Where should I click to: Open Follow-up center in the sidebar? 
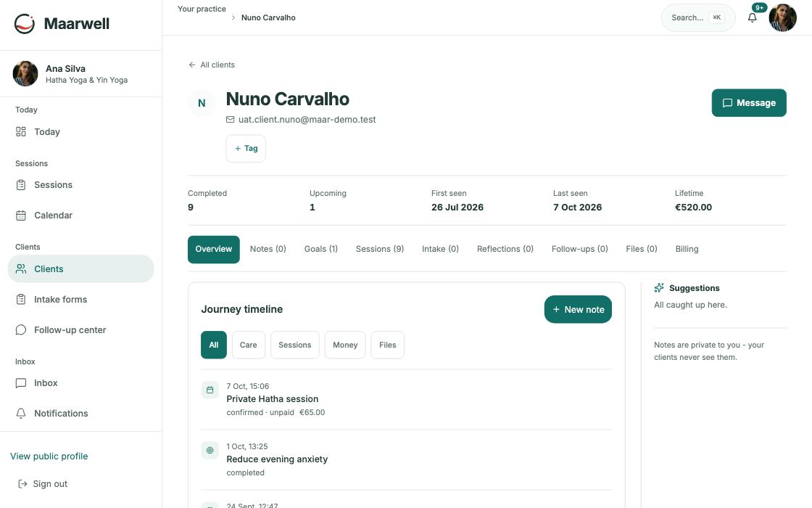point(80,329)
